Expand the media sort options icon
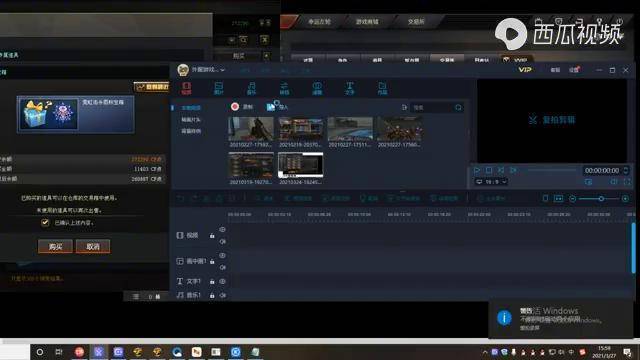 coord(404,107)
